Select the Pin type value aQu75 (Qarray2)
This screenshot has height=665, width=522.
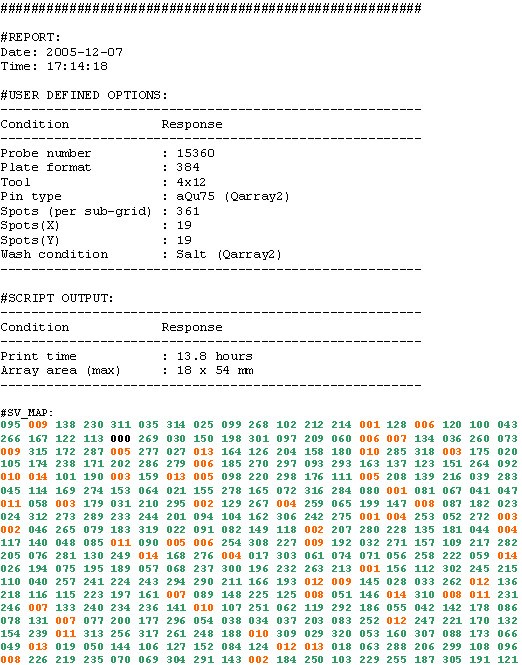coord(233,196)
